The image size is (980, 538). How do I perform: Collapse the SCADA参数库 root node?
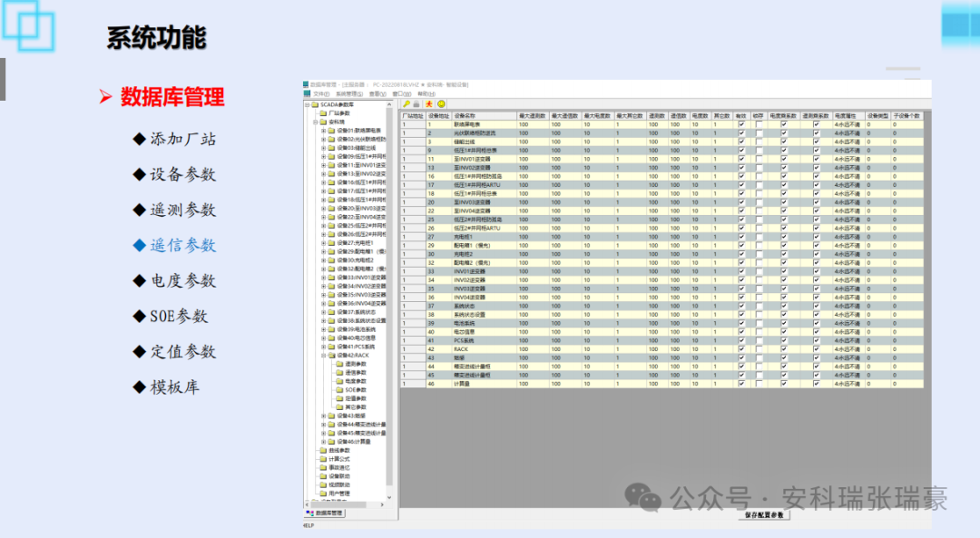(x=308, y=105)
